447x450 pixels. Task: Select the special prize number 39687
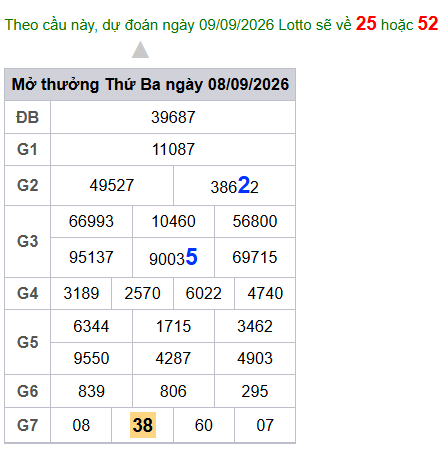coord(173,117)
